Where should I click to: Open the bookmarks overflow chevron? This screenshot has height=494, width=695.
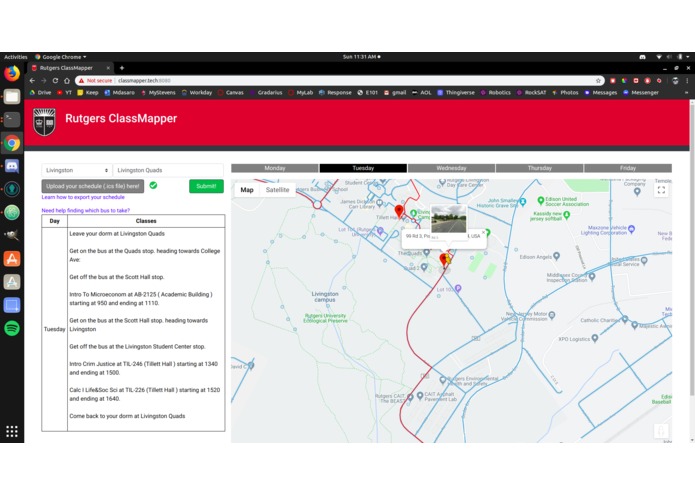686,93
